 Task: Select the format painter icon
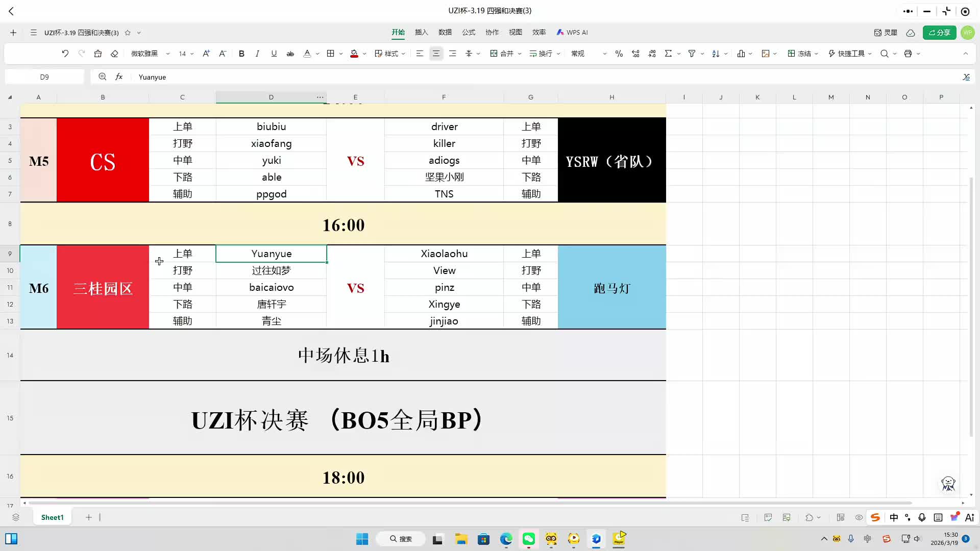pyautogui.click(x=97, y=54)
